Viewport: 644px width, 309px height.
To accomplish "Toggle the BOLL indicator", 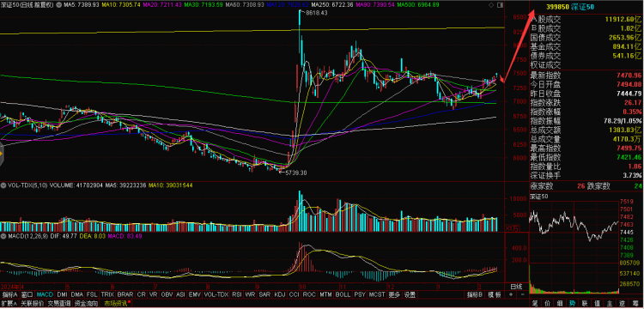I will coord(343,294).
